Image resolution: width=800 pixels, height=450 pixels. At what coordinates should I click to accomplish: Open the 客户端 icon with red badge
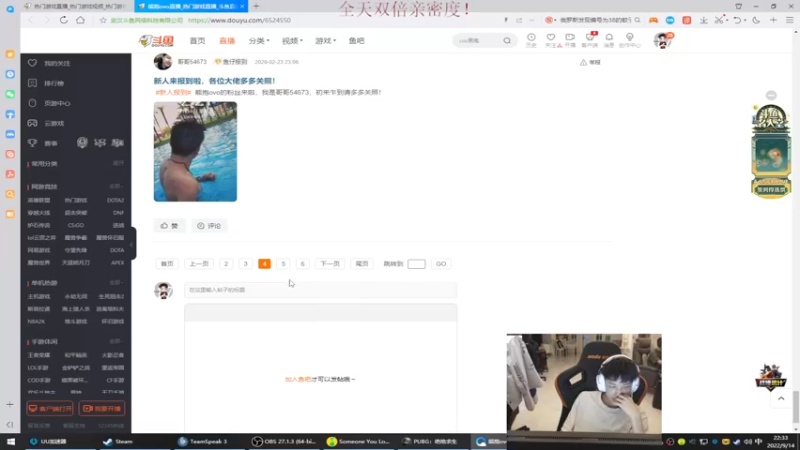(x=590, y=40)
